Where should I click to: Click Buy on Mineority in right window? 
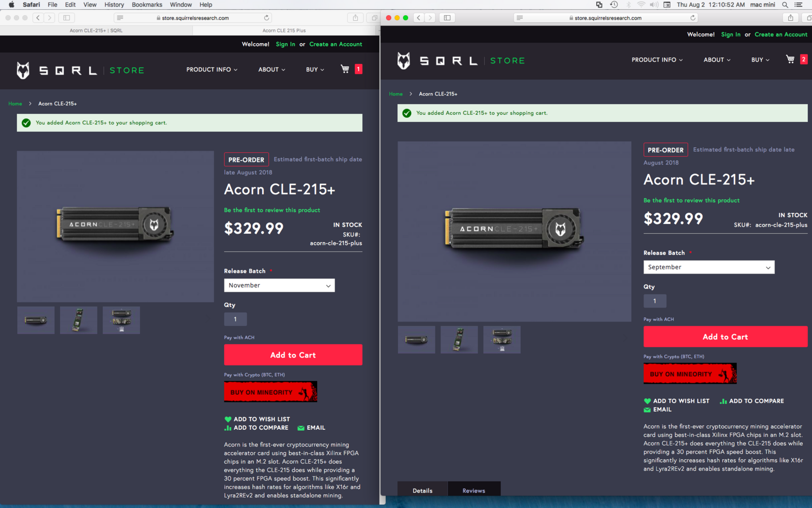690,373
